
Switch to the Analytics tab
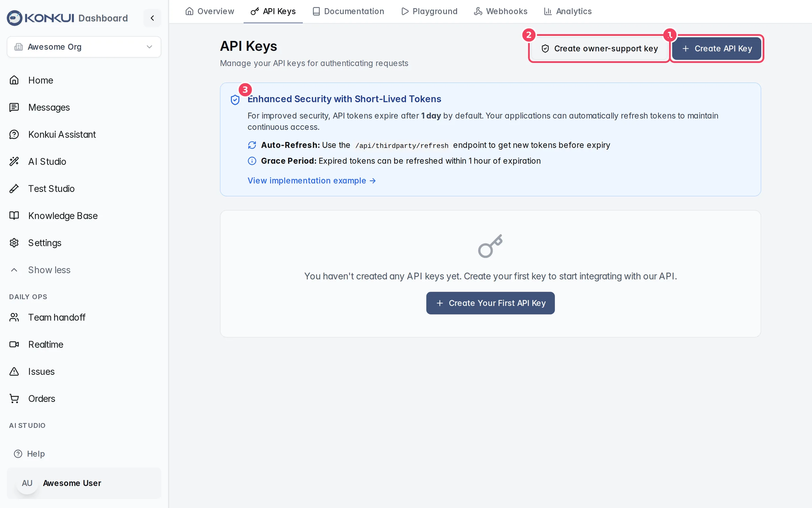(x=568, y=12)
